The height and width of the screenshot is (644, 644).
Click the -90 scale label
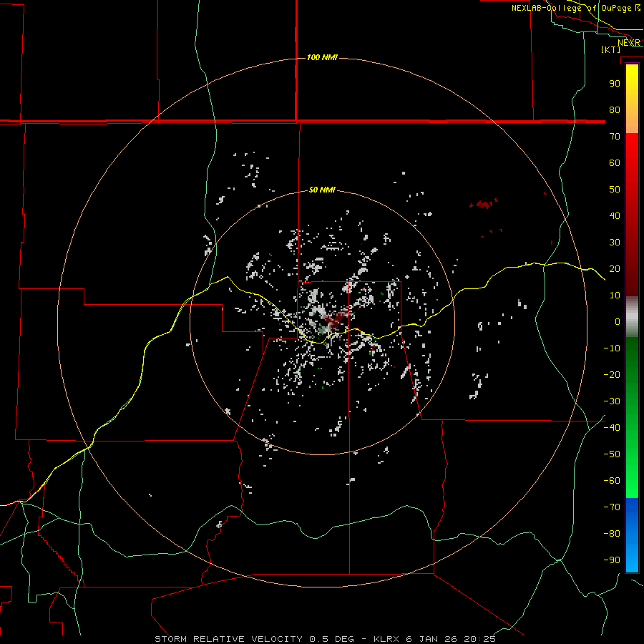click(x=612, y=560)
